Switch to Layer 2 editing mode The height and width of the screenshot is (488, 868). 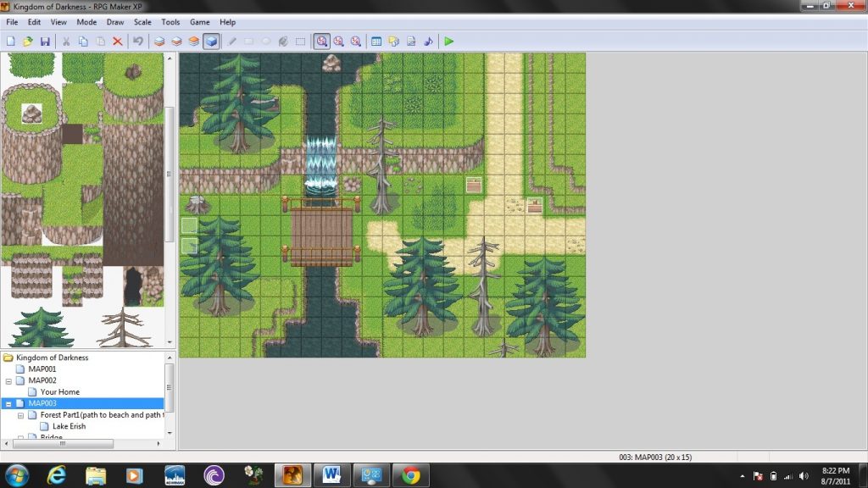(x=176, y=42)
